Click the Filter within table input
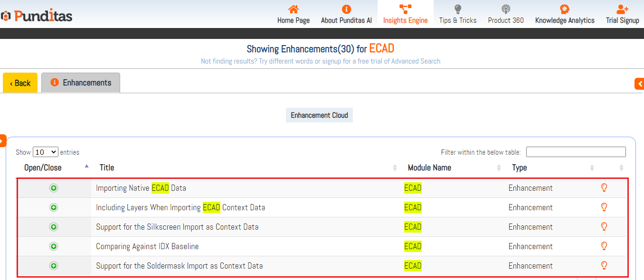The image size is (644, 280). tap(576, 152)
